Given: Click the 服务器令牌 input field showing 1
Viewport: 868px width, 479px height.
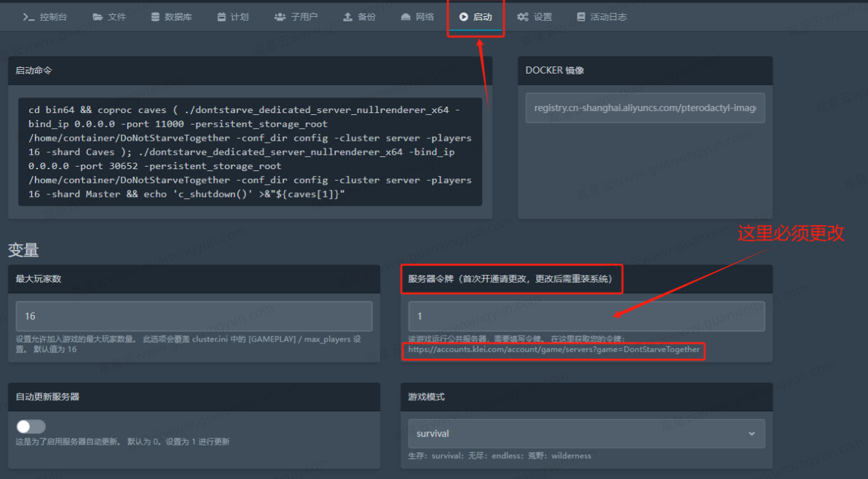Looking at the screenshot, I should [x=586, y=316].
